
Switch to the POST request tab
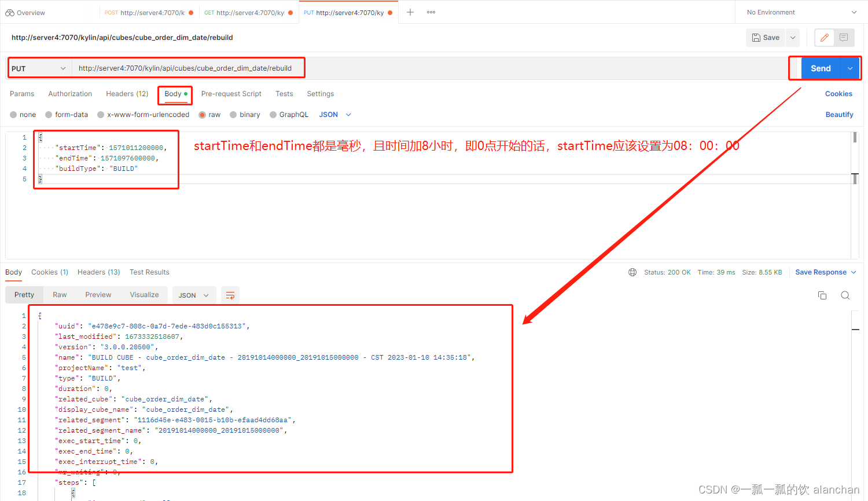click(149, 12)
